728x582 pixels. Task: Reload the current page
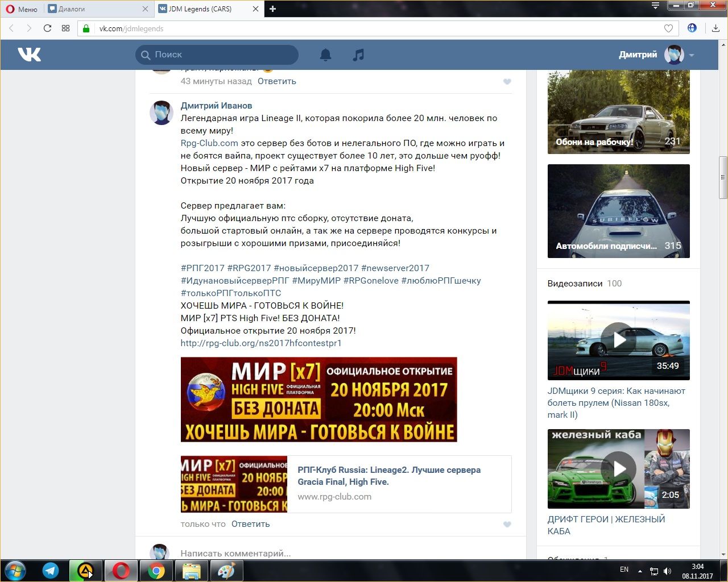(x=47, y=28)
